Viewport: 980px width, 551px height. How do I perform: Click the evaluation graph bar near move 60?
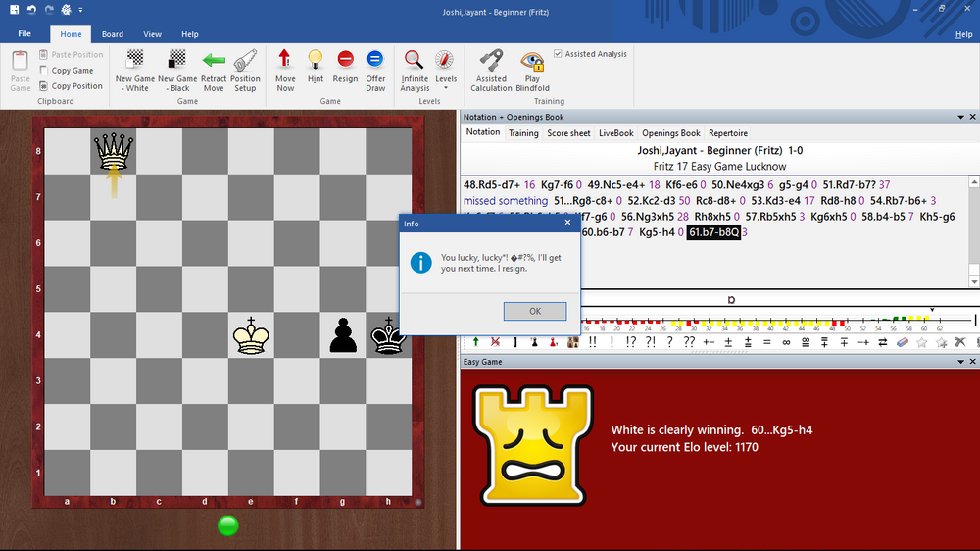coord(926,319)
